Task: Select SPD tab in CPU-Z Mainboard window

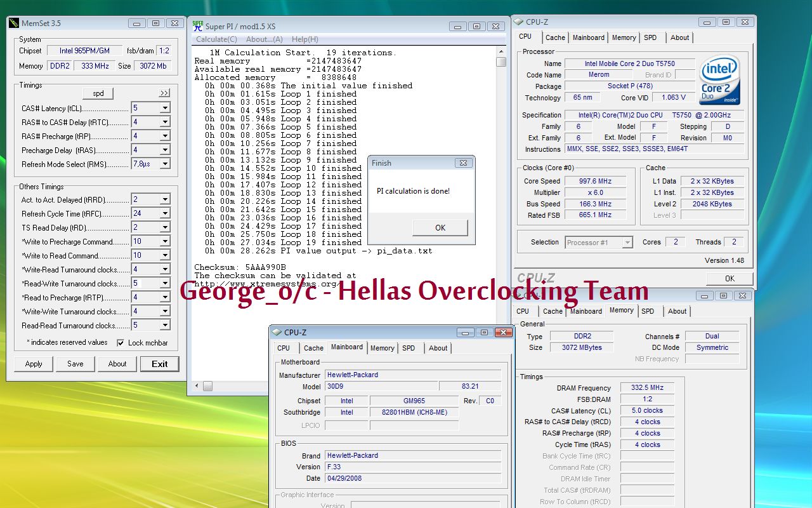Action: pos(409,348)
